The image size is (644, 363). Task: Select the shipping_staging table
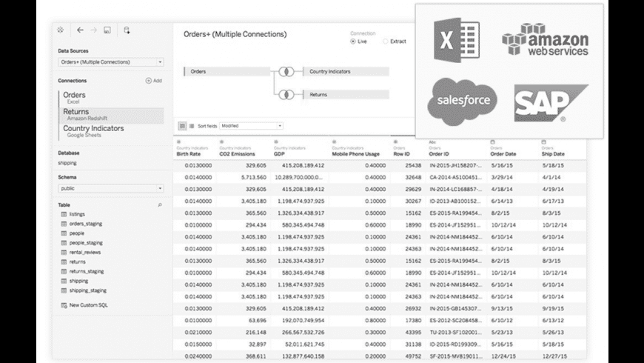[x=84, y=290]
